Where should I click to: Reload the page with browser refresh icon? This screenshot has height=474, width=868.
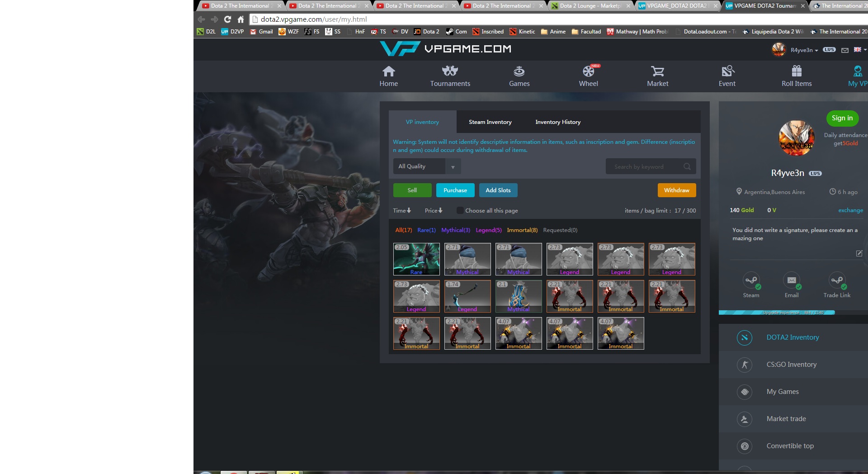pos(227,19)
